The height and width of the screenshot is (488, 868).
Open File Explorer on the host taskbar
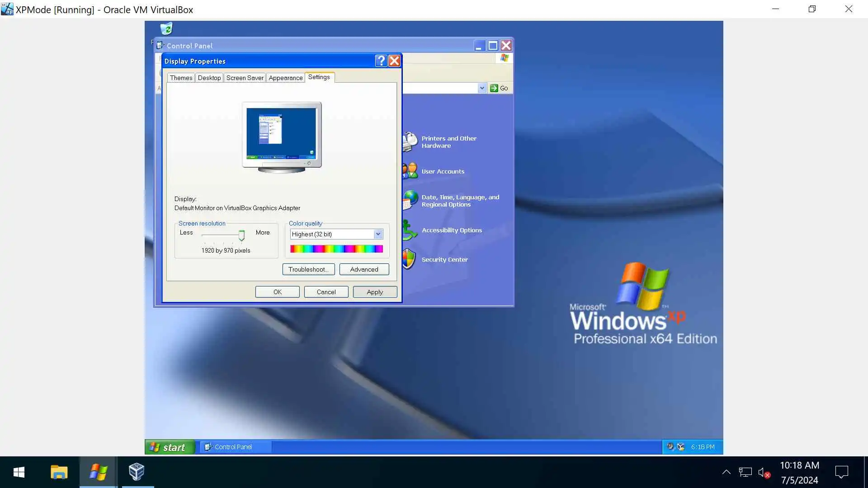[x=59, y=472]
